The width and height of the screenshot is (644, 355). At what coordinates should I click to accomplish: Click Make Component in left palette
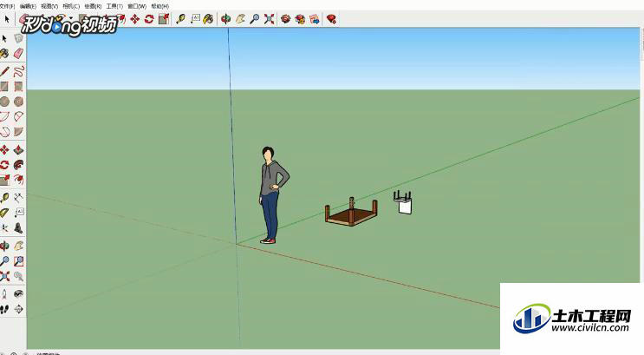click(18, 39)
